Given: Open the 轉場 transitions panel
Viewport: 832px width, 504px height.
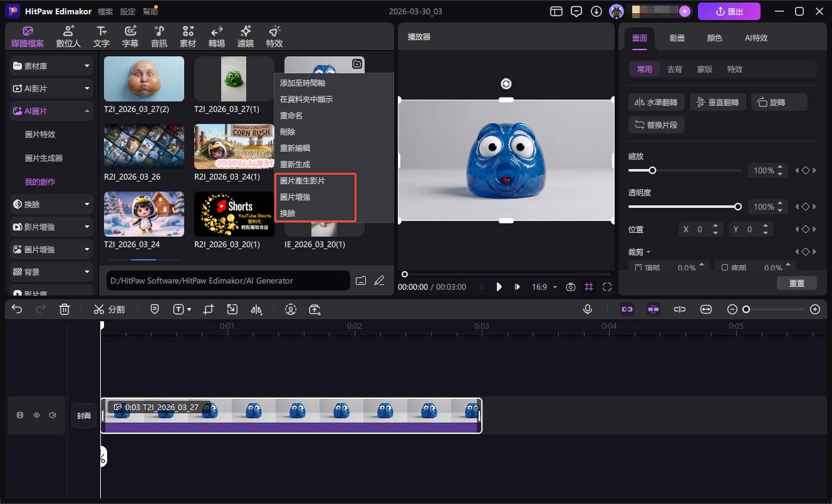Looking at the screenshot, I should tap(217, 37).
